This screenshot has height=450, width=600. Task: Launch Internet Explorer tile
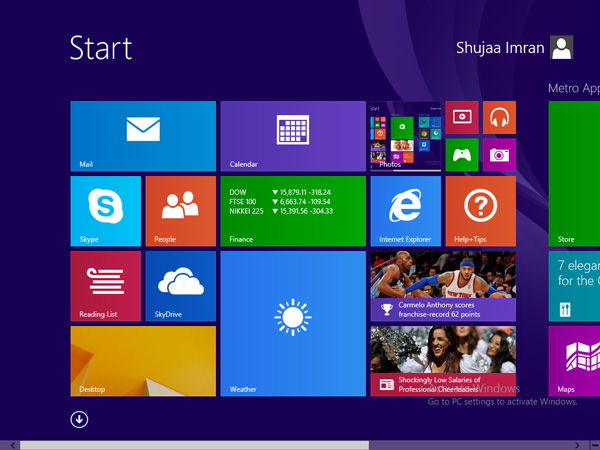[x=406, y=211]
